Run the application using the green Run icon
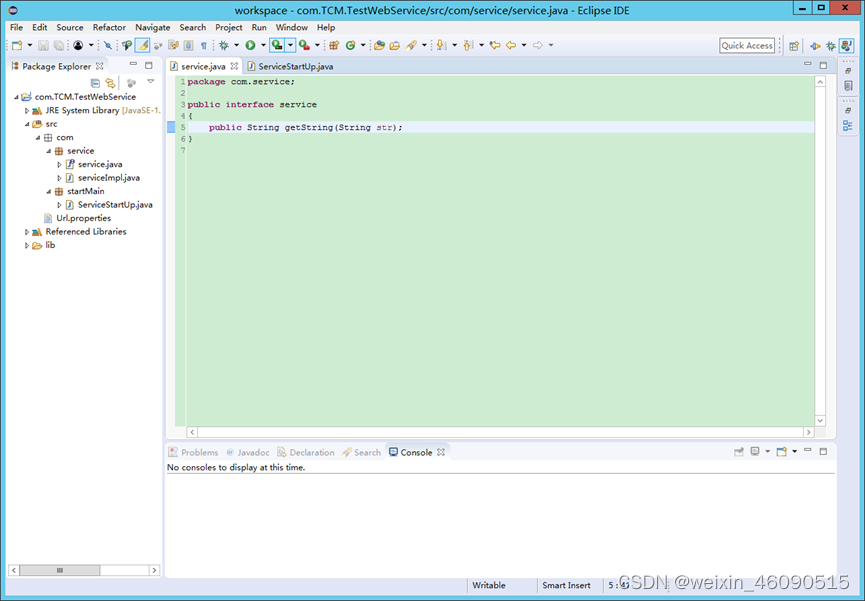The image size is (865, 601). click(x=251, y=45)
